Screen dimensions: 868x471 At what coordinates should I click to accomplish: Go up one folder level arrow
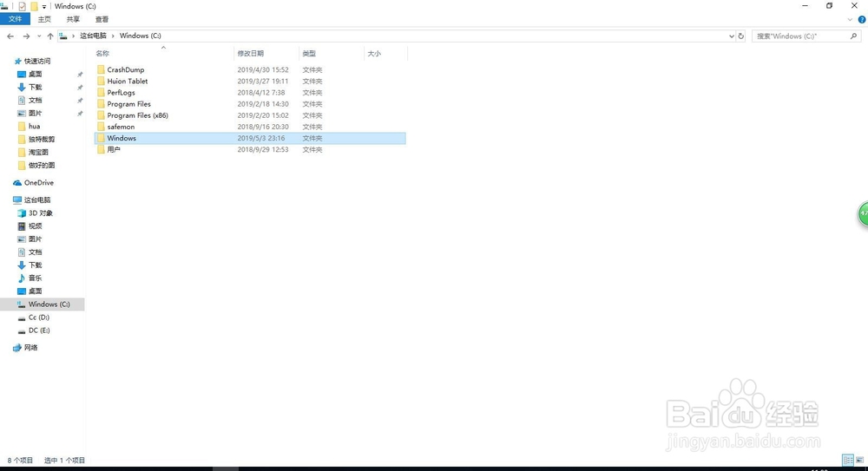pyautogui.click(x=50, y=36)
